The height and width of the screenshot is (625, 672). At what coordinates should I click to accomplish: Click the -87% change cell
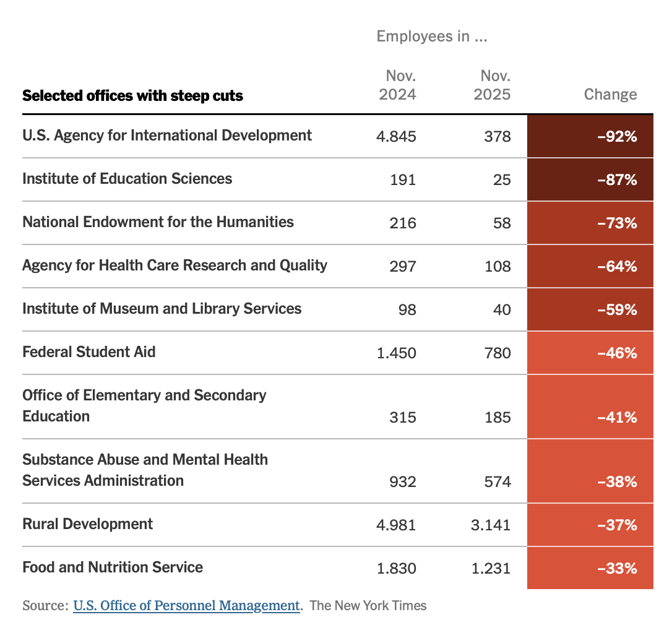[x=590, y=179]
